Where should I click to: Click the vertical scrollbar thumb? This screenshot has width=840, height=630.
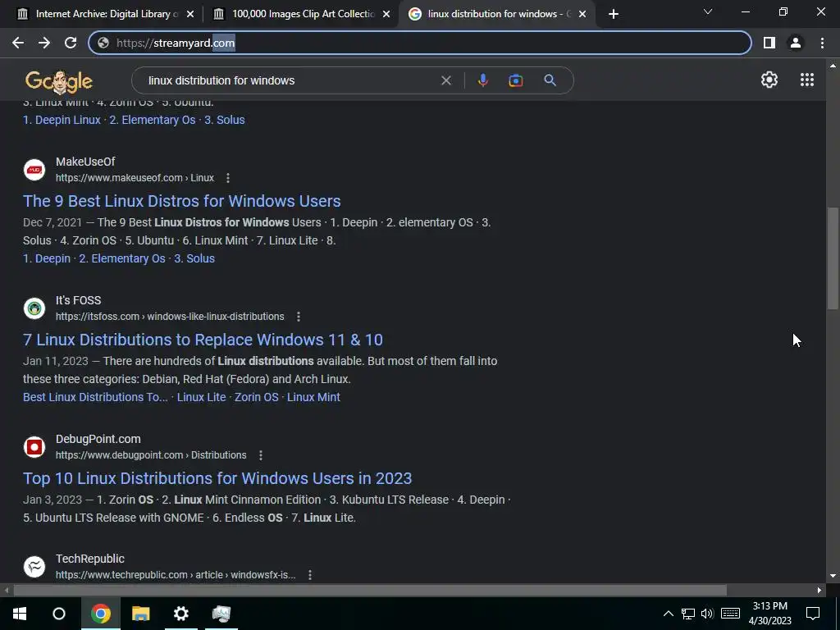coord(833,258)
